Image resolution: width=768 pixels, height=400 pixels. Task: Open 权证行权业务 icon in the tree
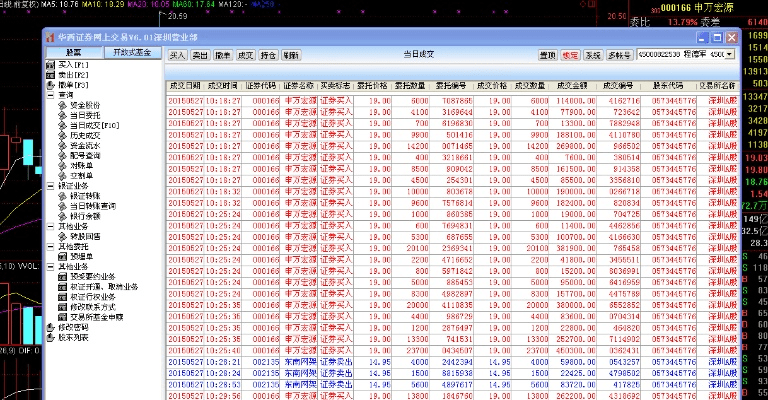[x=62, y=297]
